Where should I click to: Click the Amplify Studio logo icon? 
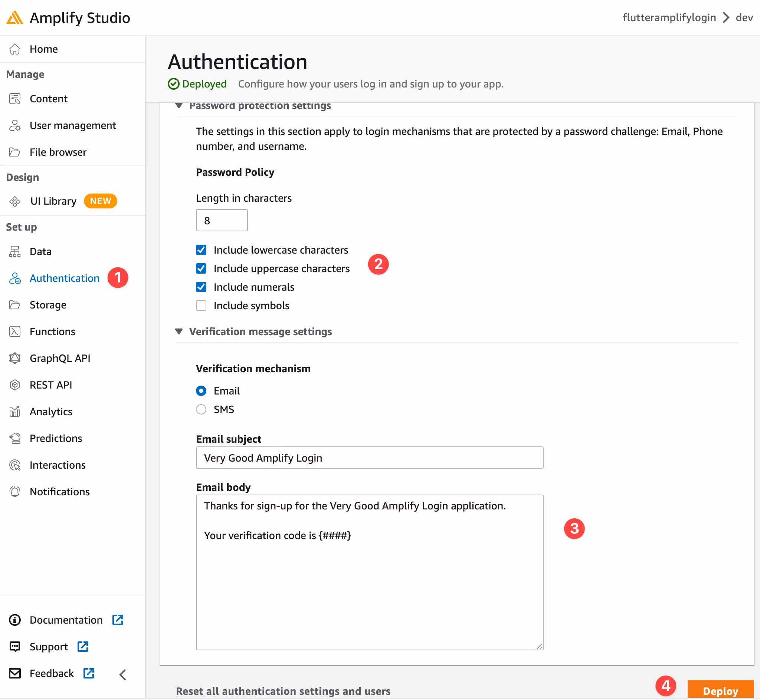(x=15, y=18)
